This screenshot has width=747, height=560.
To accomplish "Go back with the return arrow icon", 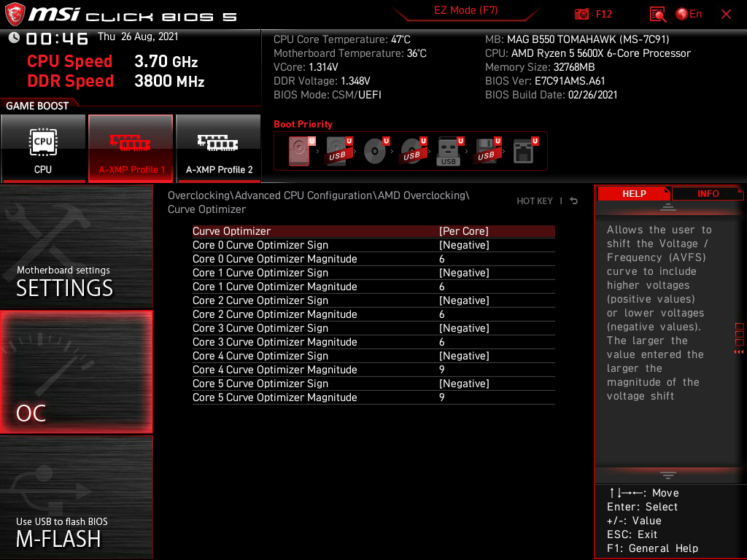I will 573,201.
